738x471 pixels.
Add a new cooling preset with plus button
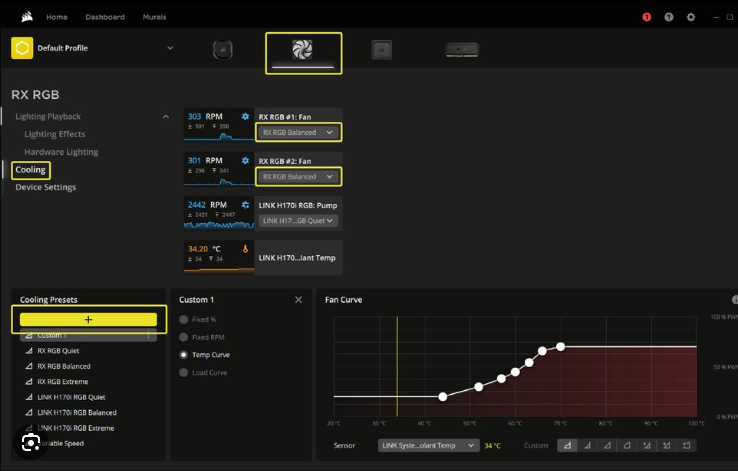pyautogui.click(x=88, y=319)
